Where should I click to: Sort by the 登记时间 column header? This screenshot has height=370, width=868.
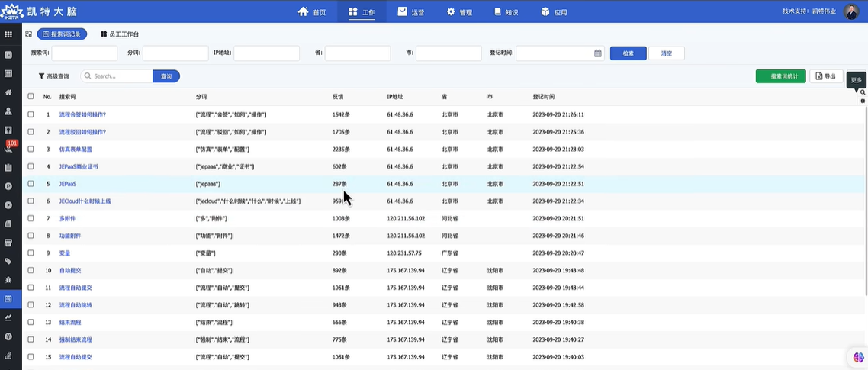[x=544, y=96]
